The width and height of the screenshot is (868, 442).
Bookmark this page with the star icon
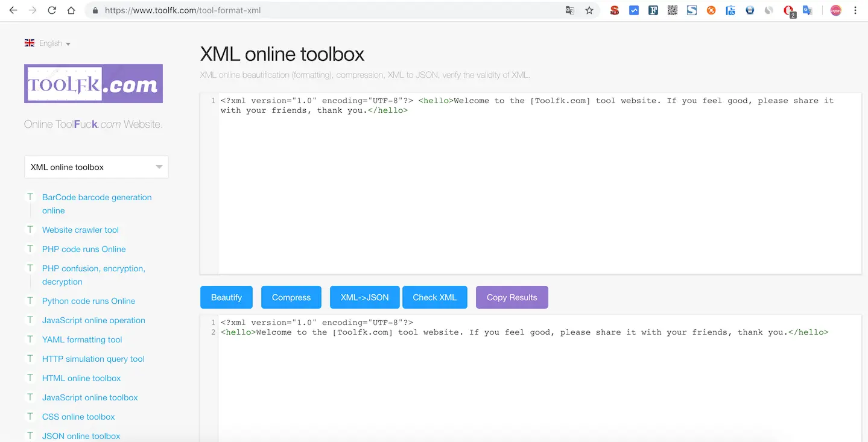589,10
